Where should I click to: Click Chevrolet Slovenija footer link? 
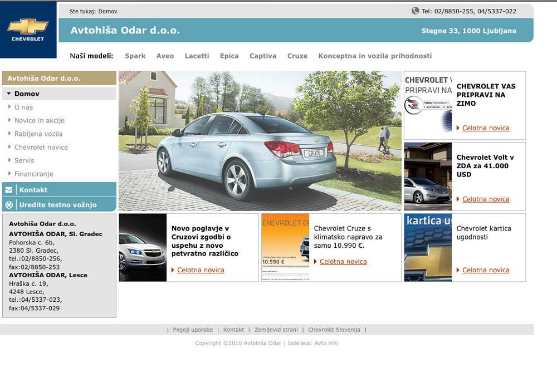[x=334, y=330]
